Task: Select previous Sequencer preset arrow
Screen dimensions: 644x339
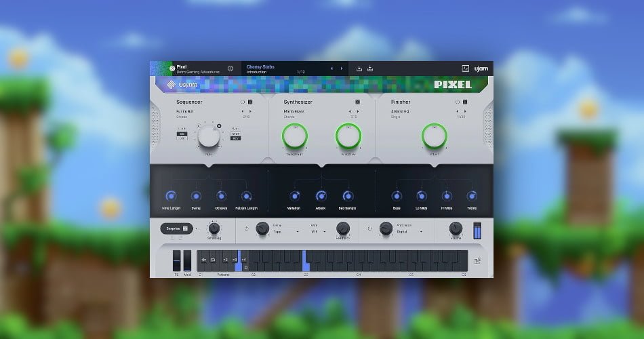Action: tap(242, 111)
